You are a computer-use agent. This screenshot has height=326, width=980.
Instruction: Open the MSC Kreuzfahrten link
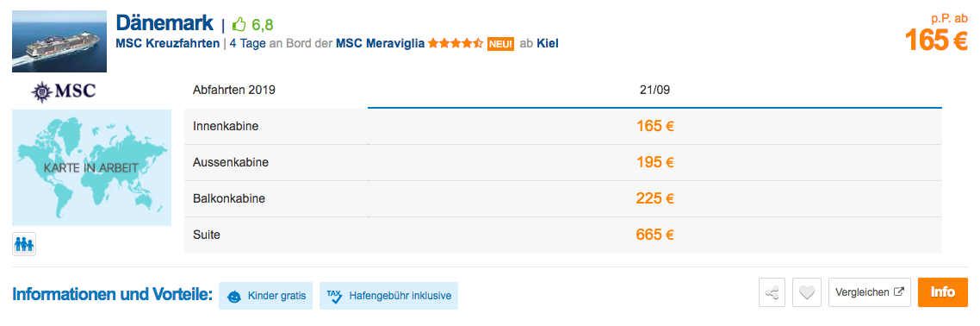[x=168, y=44]
